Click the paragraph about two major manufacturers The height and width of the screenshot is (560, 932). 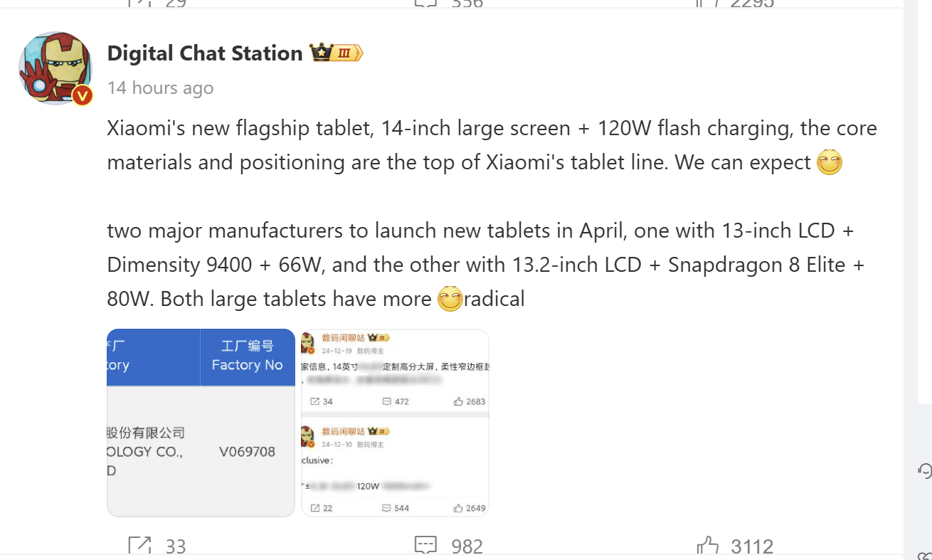pos(484,265)
